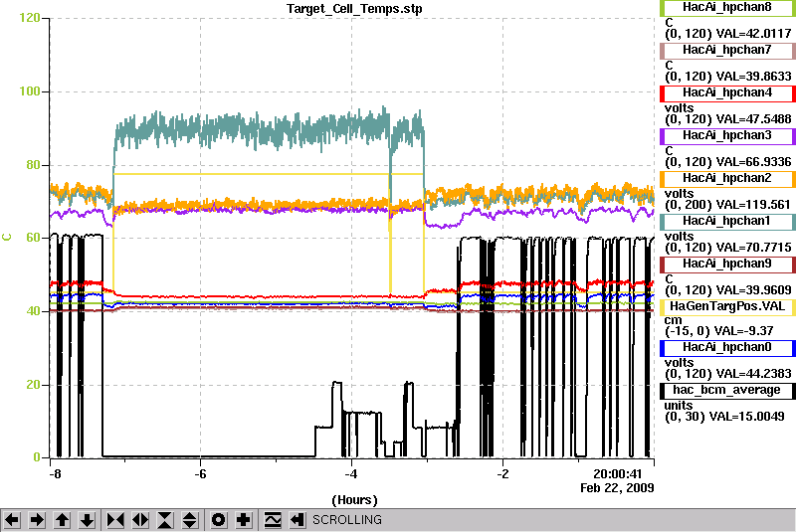The height and width of the screenshot is (532, 796).
Task: Click the (Hours) x-axis label
Action: point(354,500)
